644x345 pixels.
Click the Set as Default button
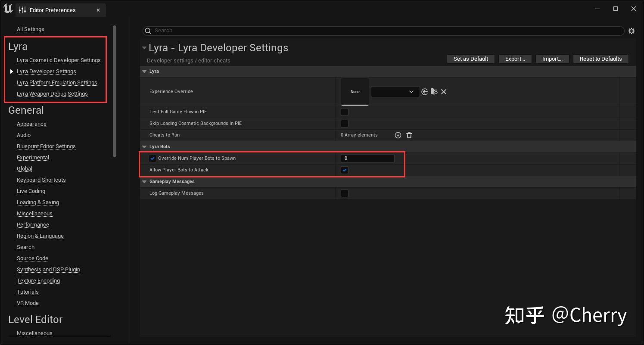(470, 59)
